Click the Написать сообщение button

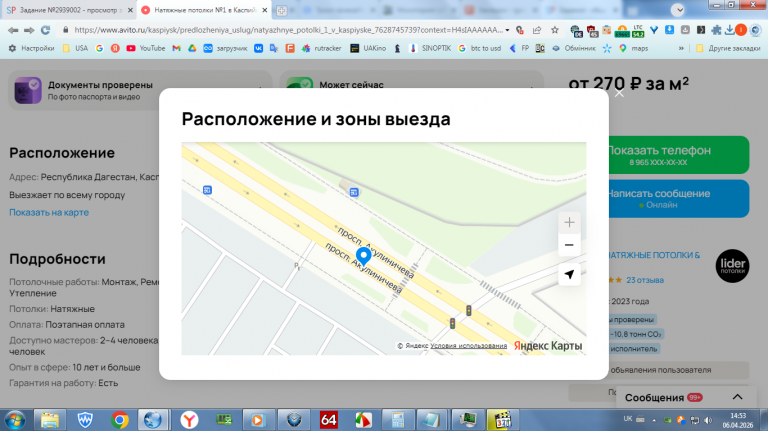pos(679,198)
